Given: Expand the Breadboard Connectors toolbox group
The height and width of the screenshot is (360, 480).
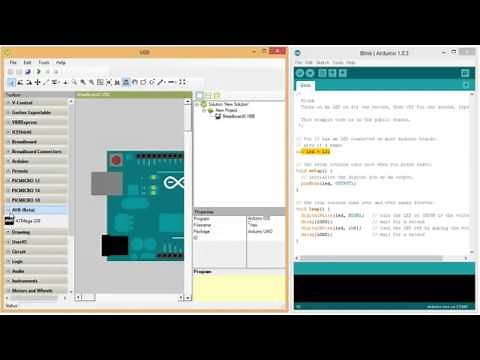Looking at the screenshot, I should pos(37,152).
